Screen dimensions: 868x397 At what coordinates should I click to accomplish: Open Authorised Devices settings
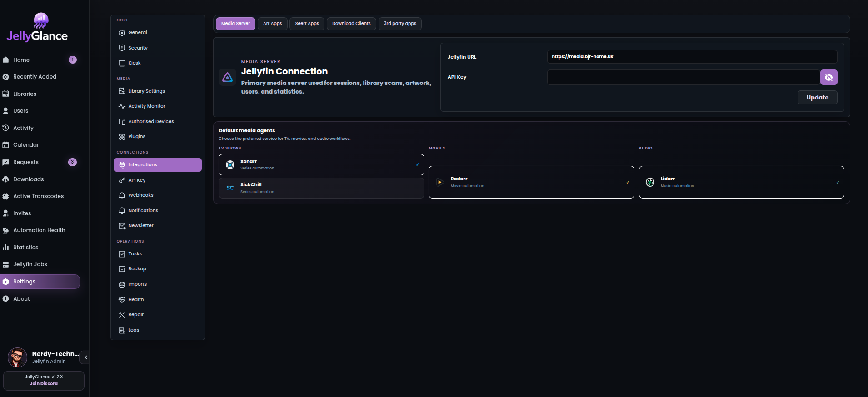157,122
